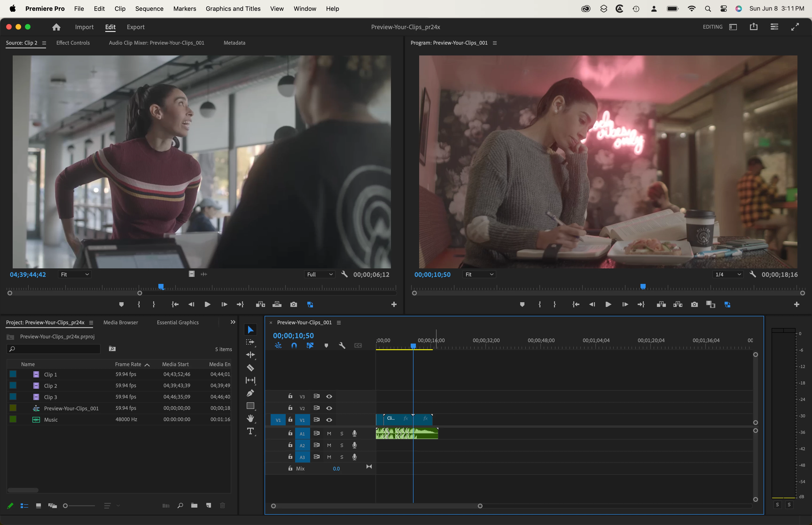Select the Pen tool in toolbar
Image resolution: width=812 pixels, height=525 pixels.
pos(250,393)
